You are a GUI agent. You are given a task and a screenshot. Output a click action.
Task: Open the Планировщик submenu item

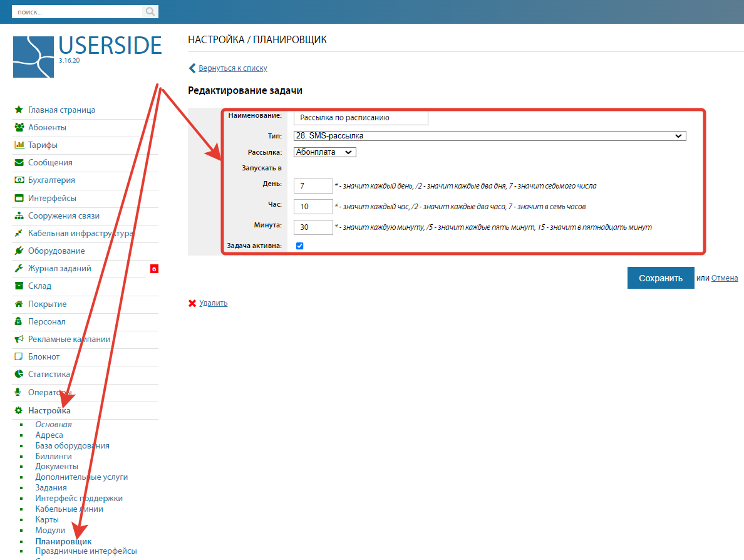click(64, 541)
